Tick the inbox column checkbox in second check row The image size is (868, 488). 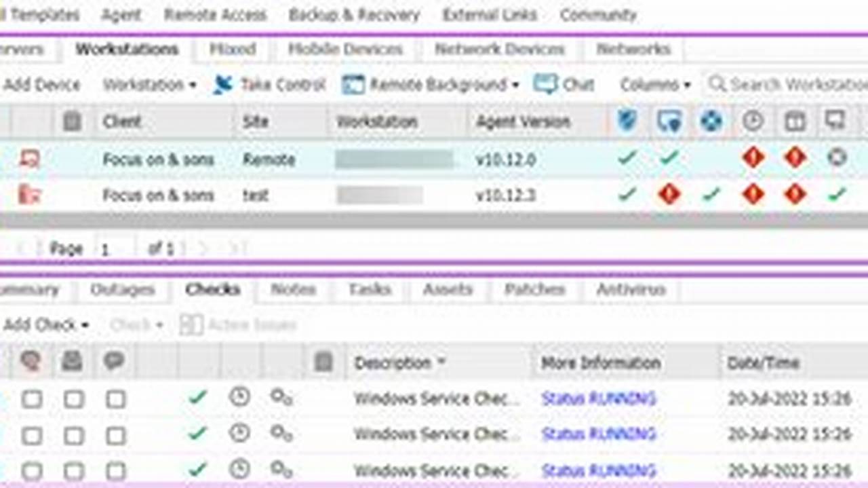tap(73, 434)
